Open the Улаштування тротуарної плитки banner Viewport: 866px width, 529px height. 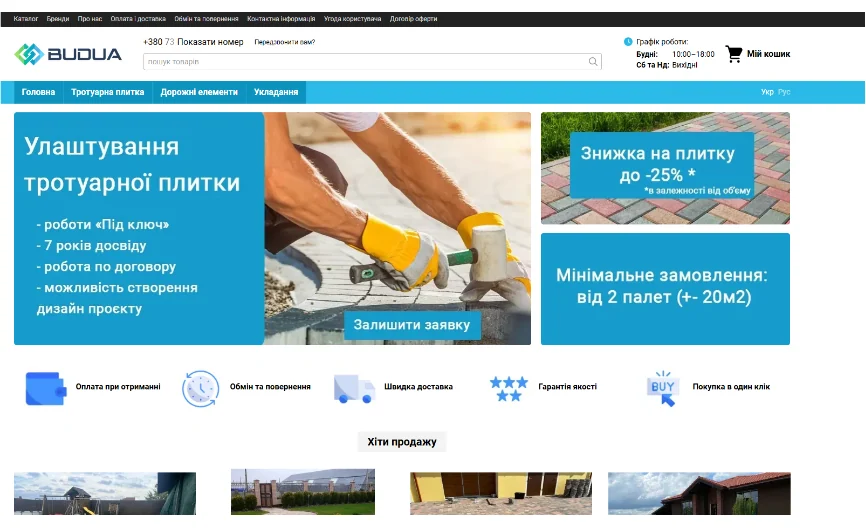pos(272,229)
